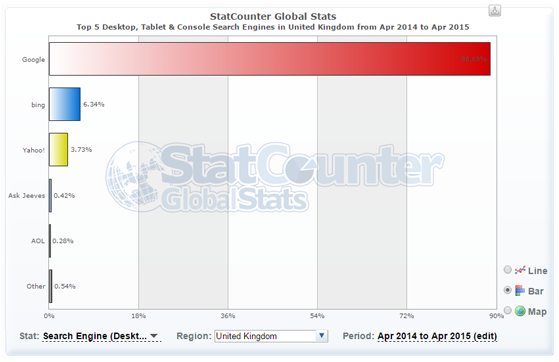Click the 0.54% Other value
This screenshot has width=559, height=362.
(65, 286)
